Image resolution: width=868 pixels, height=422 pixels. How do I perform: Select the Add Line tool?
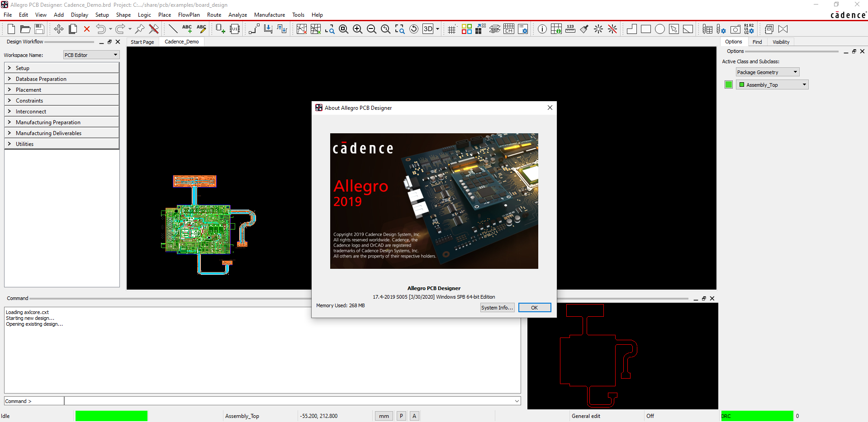(x=173, y=29)
